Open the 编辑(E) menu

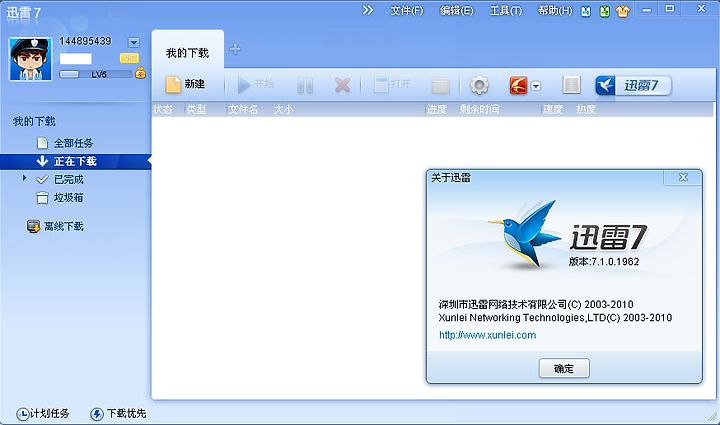[x=456, y=11]
